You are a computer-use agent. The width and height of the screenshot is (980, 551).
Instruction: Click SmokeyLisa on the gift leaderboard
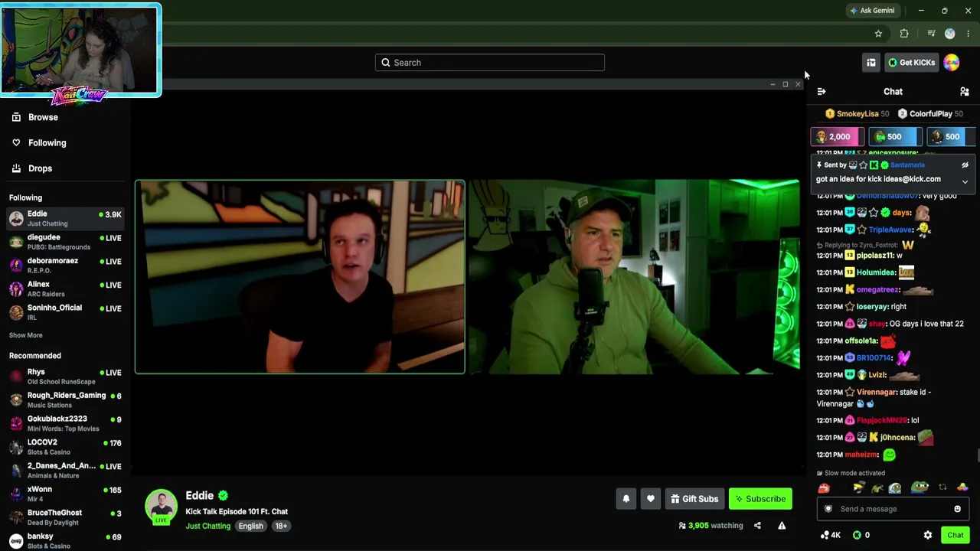click(857, 114)
